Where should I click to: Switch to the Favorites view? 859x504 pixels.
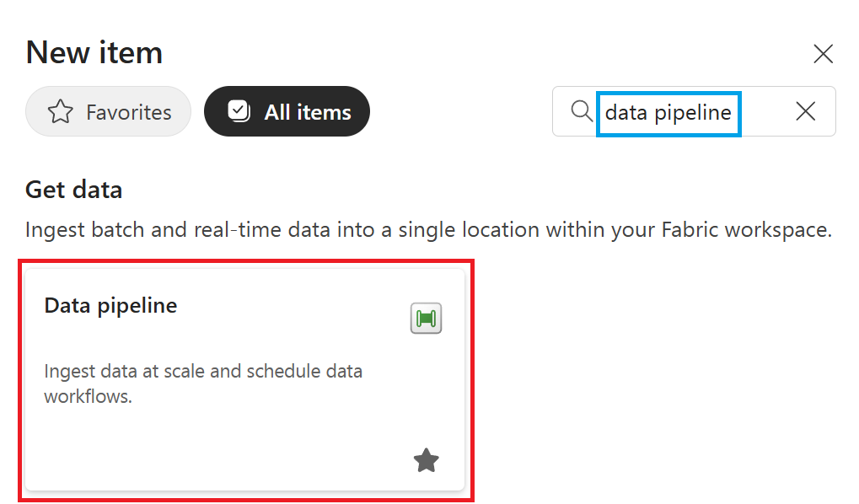[108, 110]
